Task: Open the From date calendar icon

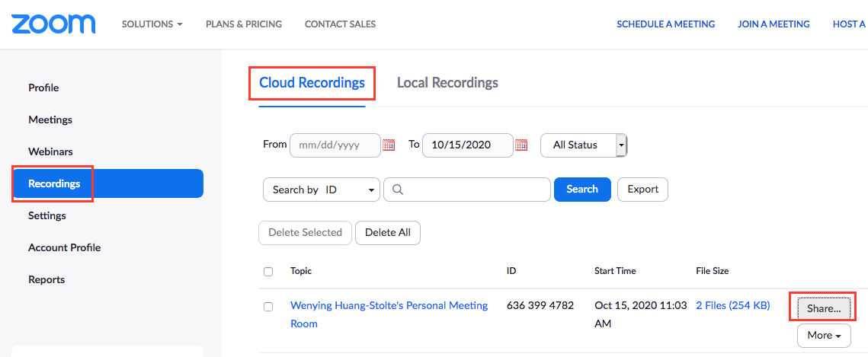Action: (x=389, y=145)
